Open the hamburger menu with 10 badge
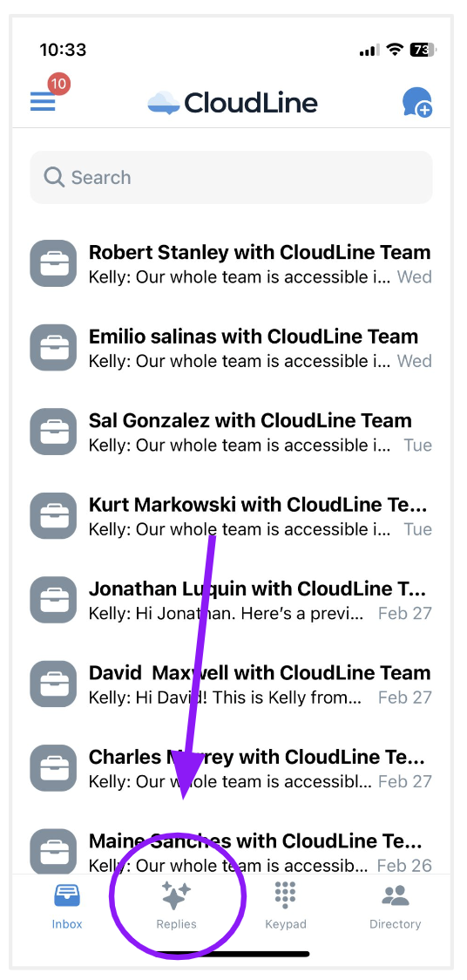Viewport: 467px width, 980px height. point(43,102)
